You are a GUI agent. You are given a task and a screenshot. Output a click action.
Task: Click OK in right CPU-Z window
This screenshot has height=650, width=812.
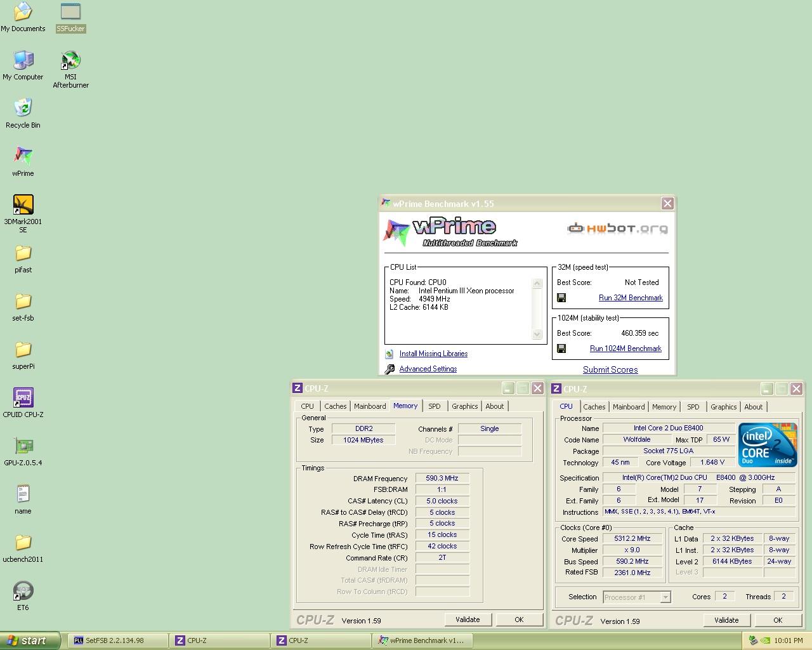coord(778,620)
